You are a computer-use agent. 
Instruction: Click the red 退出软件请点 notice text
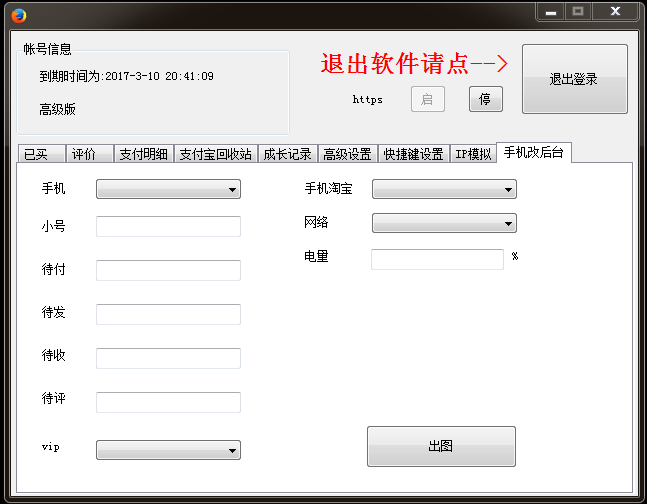(x=414, y=64)
